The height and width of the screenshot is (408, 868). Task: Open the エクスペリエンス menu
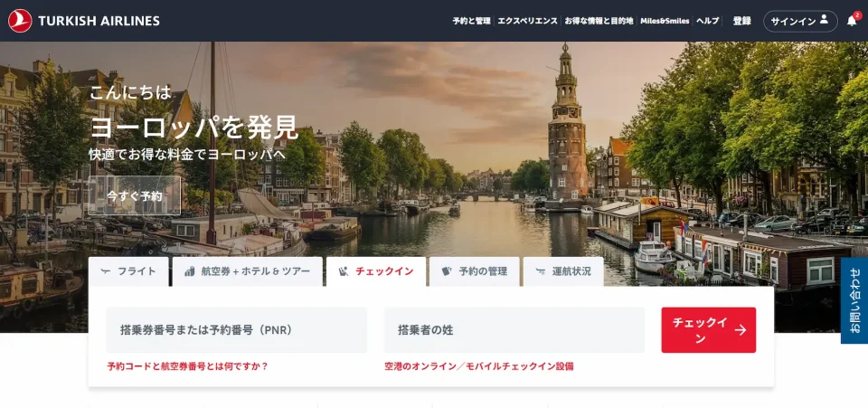pyautogui.click(x=527, y=21)
